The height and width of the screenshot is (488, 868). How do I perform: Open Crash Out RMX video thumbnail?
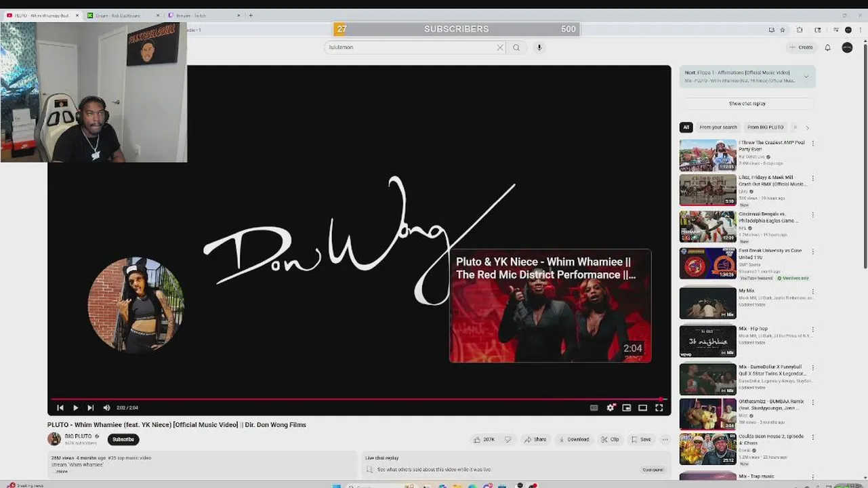pos(708,190)
